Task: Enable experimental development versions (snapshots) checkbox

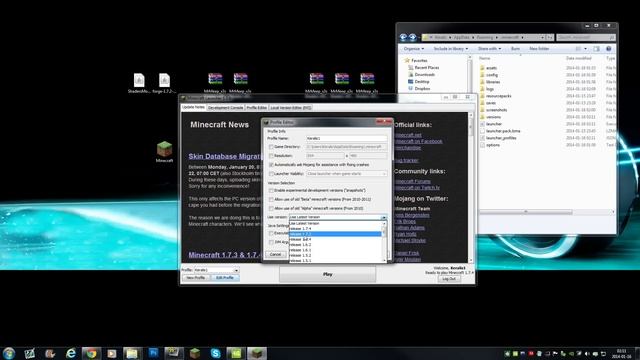Action: (x=271, y=190)
